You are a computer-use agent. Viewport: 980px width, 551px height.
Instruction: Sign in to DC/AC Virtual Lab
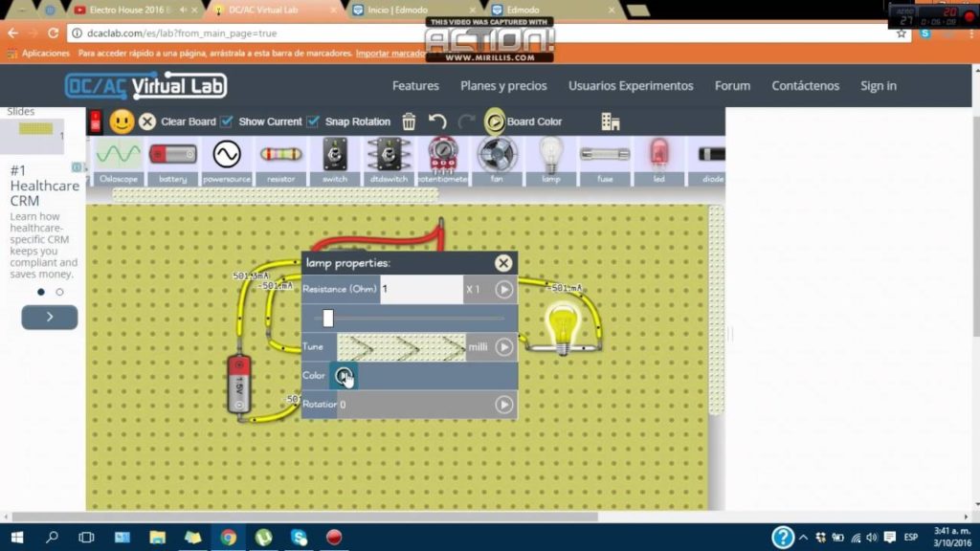point(878,85)
